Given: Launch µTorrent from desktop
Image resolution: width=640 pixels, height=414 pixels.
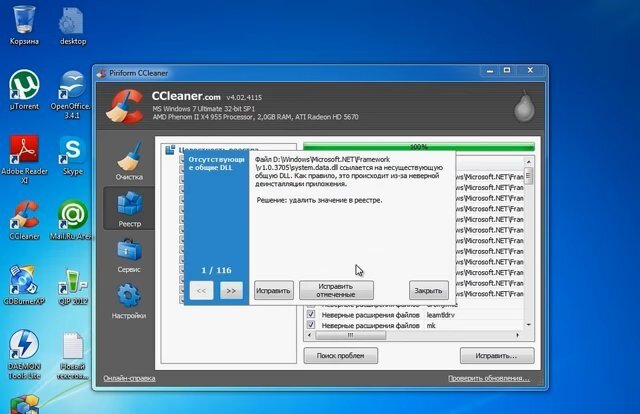Looking at the screenshot, I should click(x=24, y=90).
